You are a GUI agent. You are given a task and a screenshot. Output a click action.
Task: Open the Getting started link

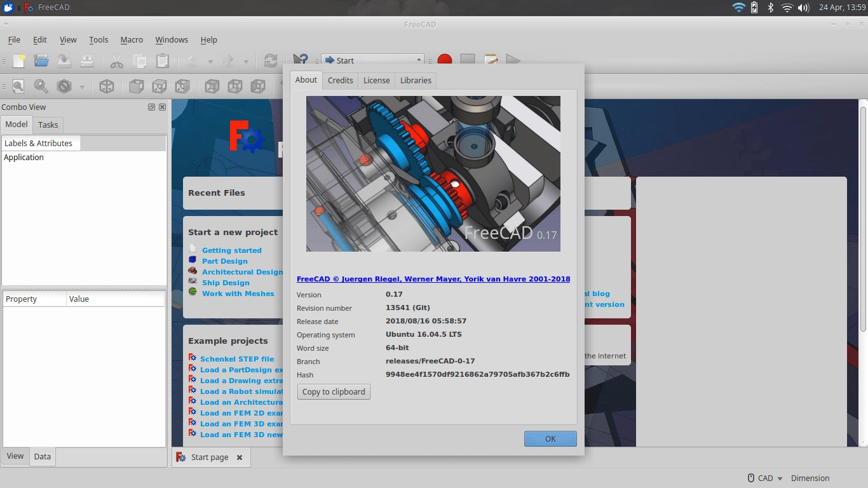point(232,250)
